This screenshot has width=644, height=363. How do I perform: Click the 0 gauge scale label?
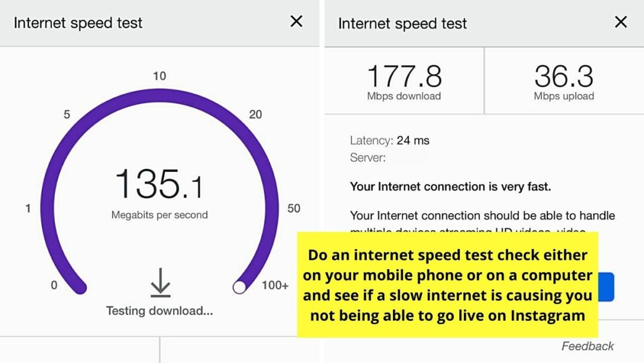[54, 285]
